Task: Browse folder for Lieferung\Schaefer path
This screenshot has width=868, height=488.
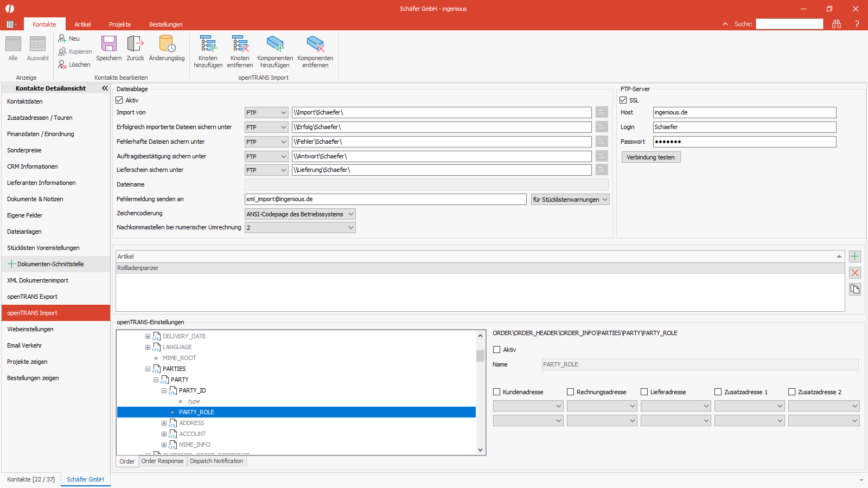Action: pos(602,170)
